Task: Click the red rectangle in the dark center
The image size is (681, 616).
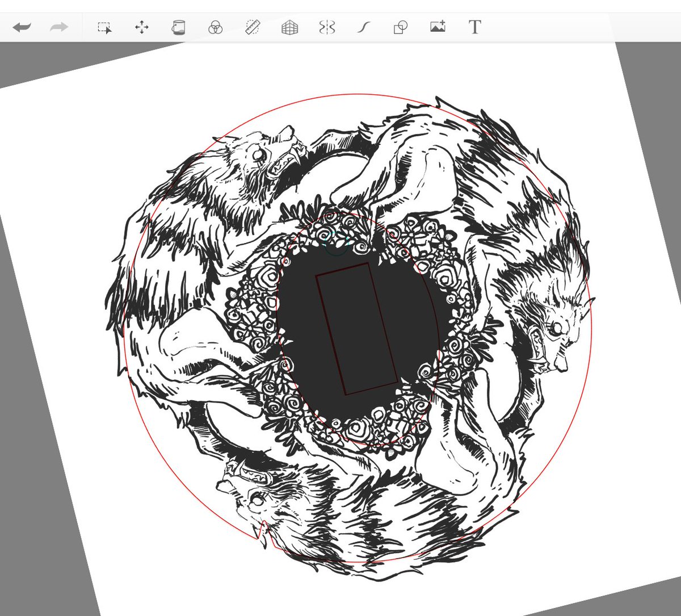Action: pyautogui.click(x=356, y=329)
